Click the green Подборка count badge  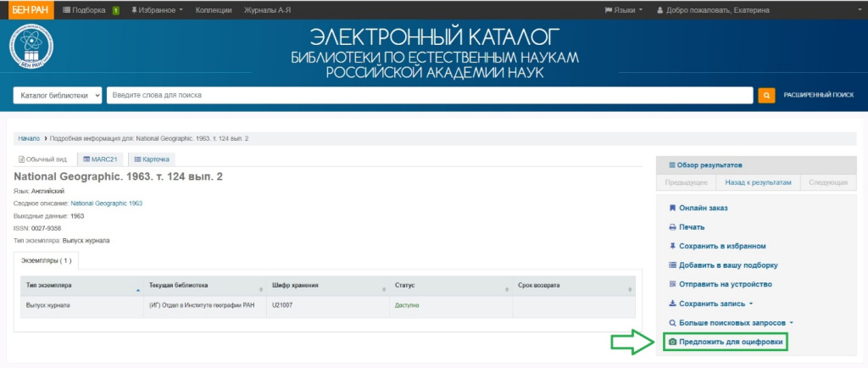tap(115, 10)
